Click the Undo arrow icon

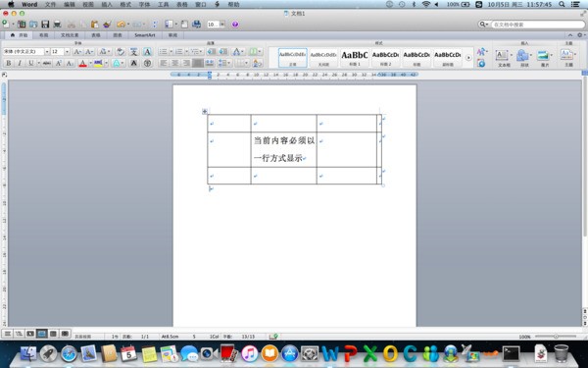pyautogui.click(x=121, y=25)
